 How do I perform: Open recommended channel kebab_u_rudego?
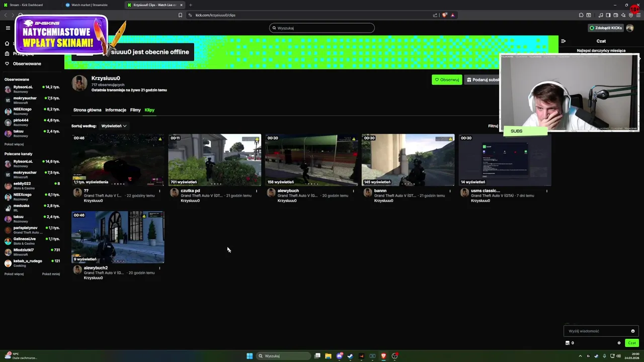(x=32, y=263)
